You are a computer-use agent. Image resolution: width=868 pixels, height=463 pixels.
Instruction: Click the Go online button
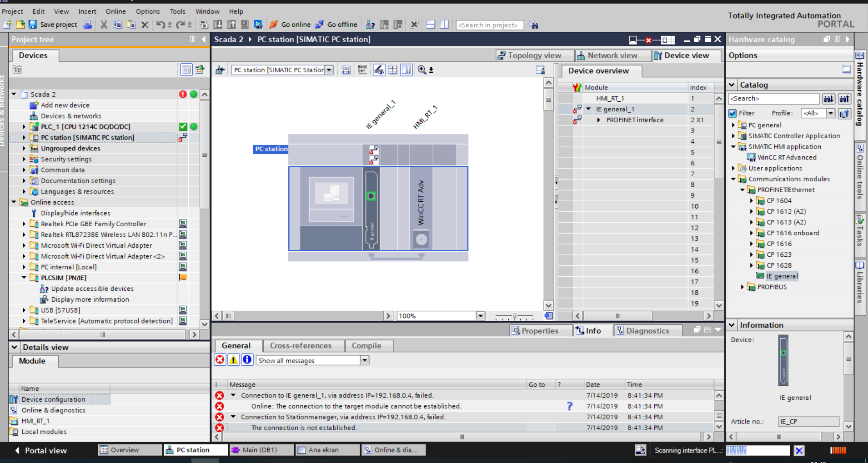pyautogui.click(x=290, y=25)
